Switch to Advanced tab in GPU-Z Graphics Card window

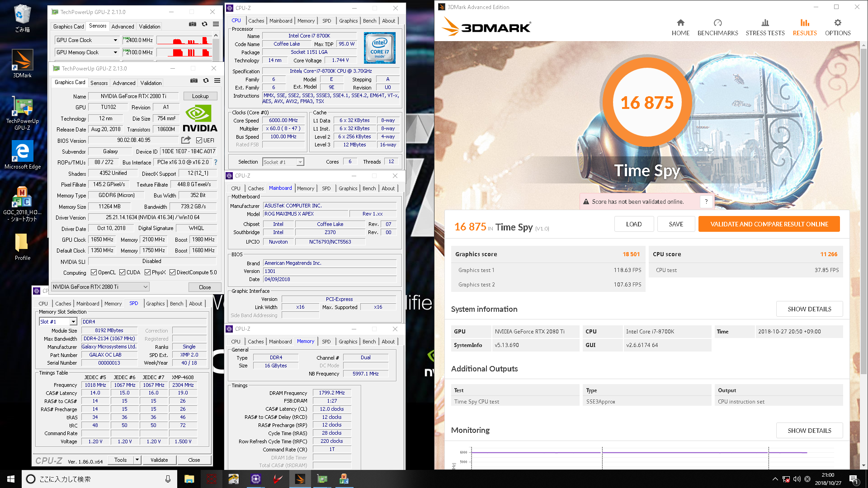click(124, 83)
